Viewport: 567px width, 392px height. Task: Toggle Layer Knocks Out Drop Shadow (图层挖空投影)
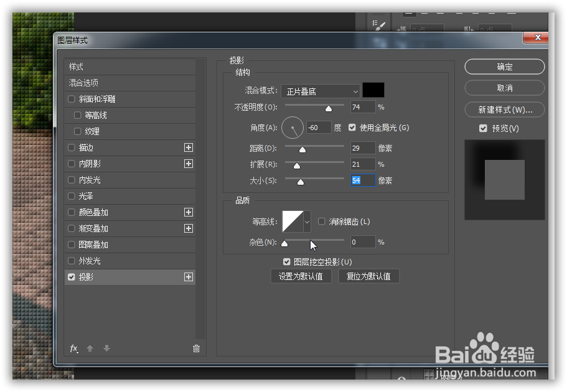[286, 261]
